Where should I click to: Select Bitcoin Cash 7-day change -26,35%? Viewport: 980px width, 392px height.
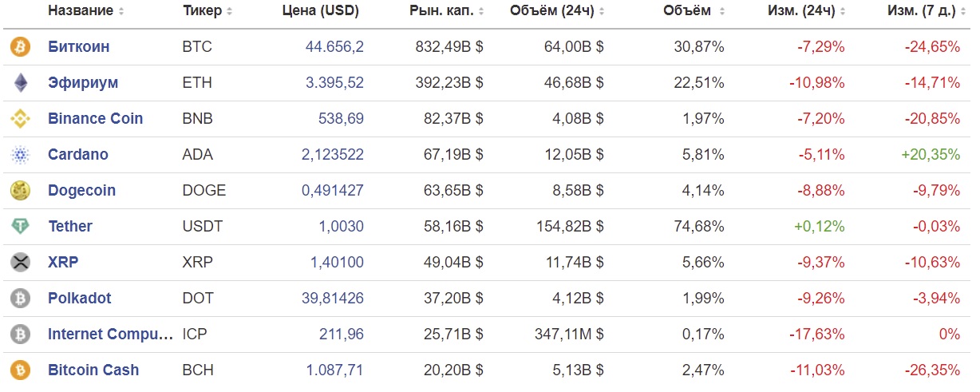[x=933, y=370]
